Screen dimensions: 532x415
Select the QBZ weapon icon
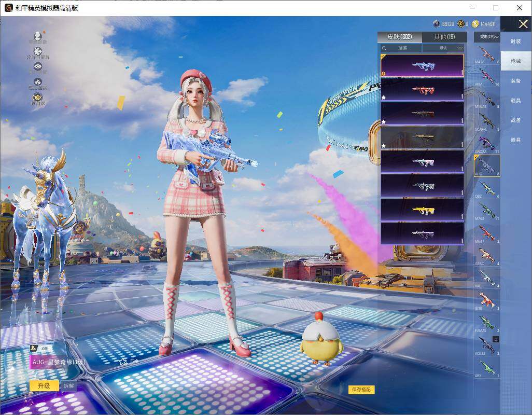(x=487, y=188)
